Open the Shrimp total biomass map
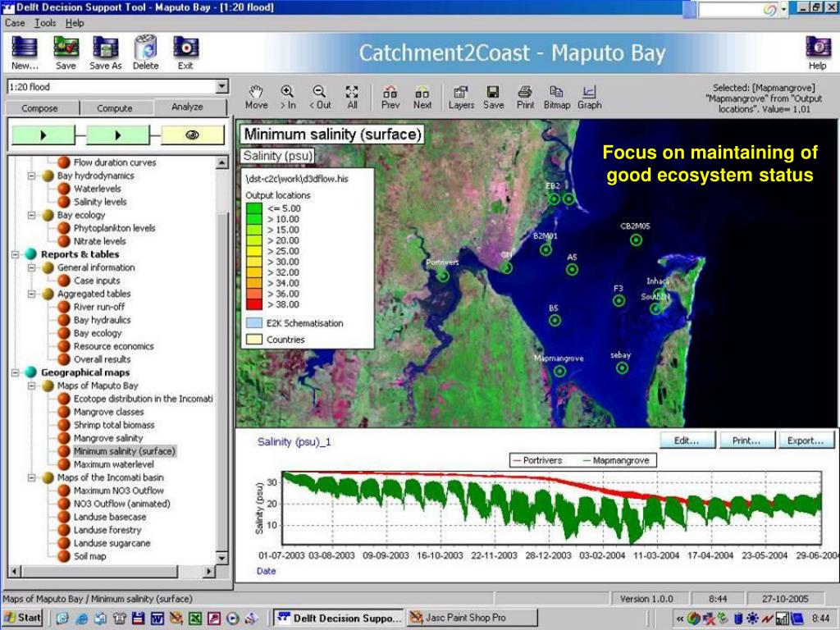 tap(114, 425)
